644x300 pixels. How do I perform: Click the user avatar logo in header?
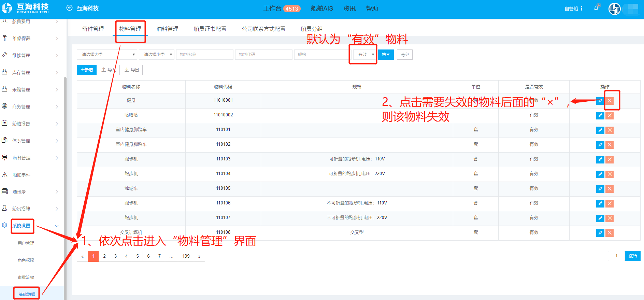[615, 9]
